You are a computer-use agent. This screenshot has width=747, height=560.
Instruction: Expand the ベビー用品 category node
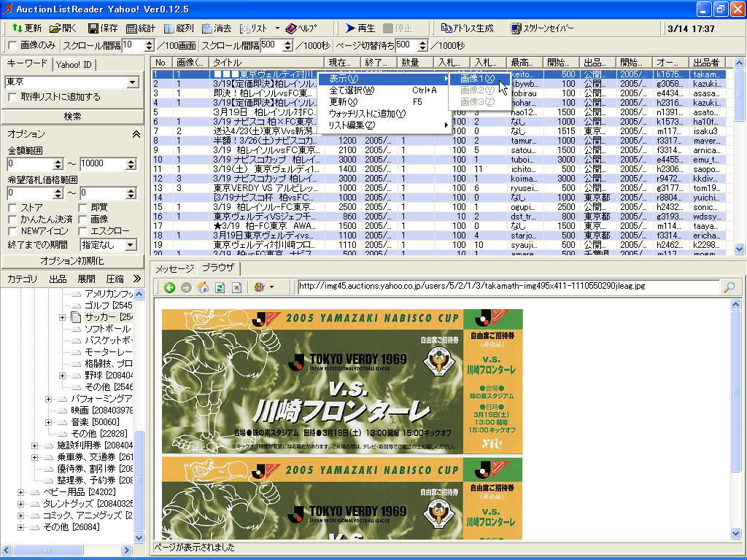[20, 492]
